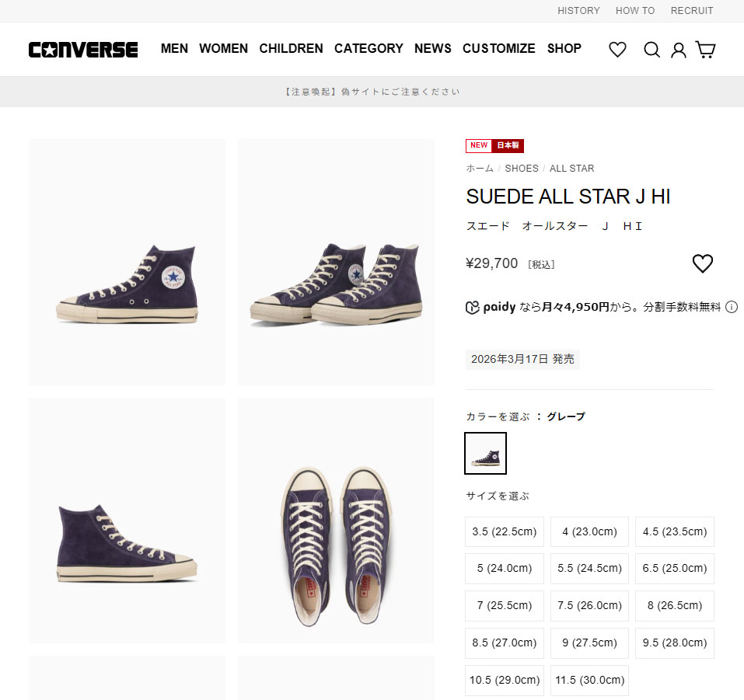Select size 7 (25.5cm)

pyautogui.click(x=504, y=606)
